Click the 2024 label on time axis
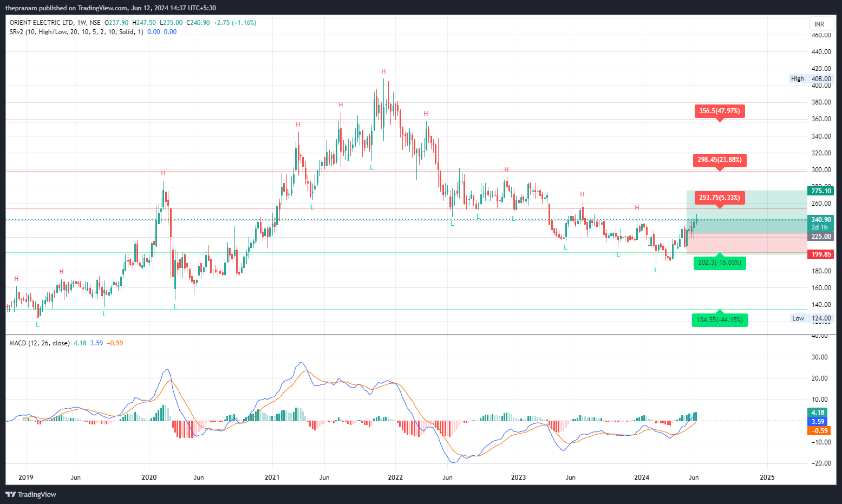The height and width of the screenshot is (504, 842). pyautogui.click(x=642, y=477)
